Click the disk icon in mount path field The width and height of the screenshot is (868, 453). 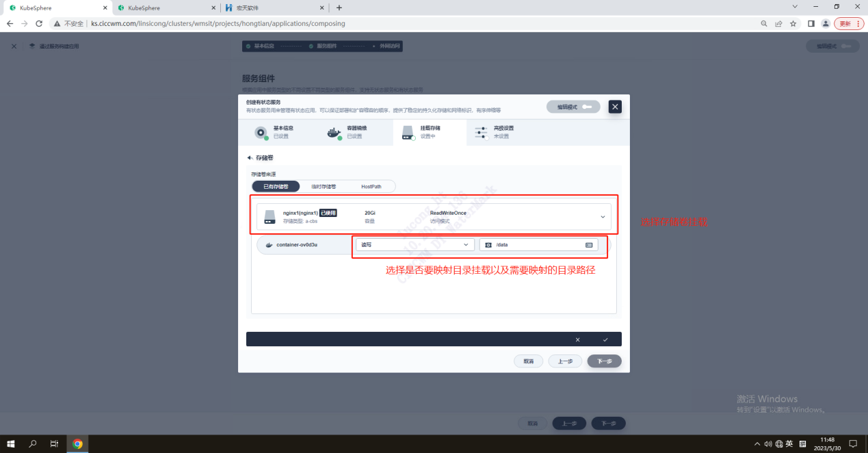tap(488, 244)
